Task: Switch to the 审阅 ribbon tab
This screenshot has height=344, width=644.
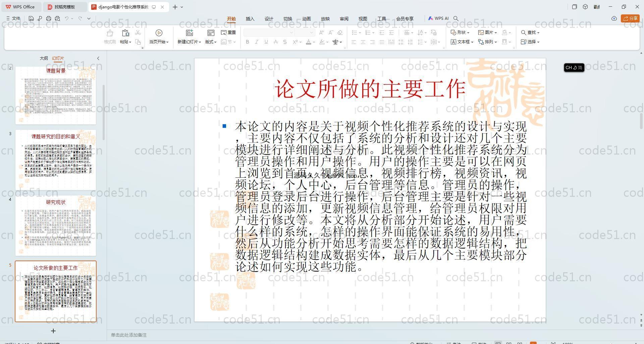Action: (344, 19)
